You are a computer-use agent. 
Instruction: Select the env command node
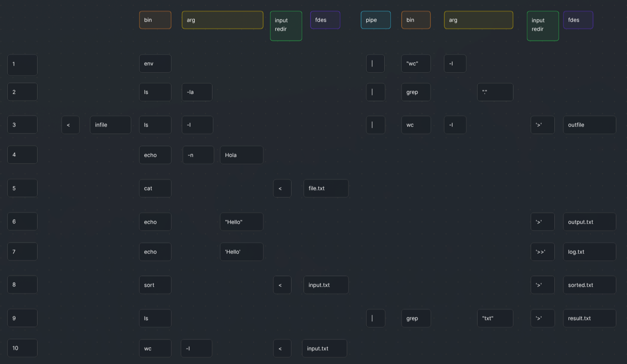(155, 63)
